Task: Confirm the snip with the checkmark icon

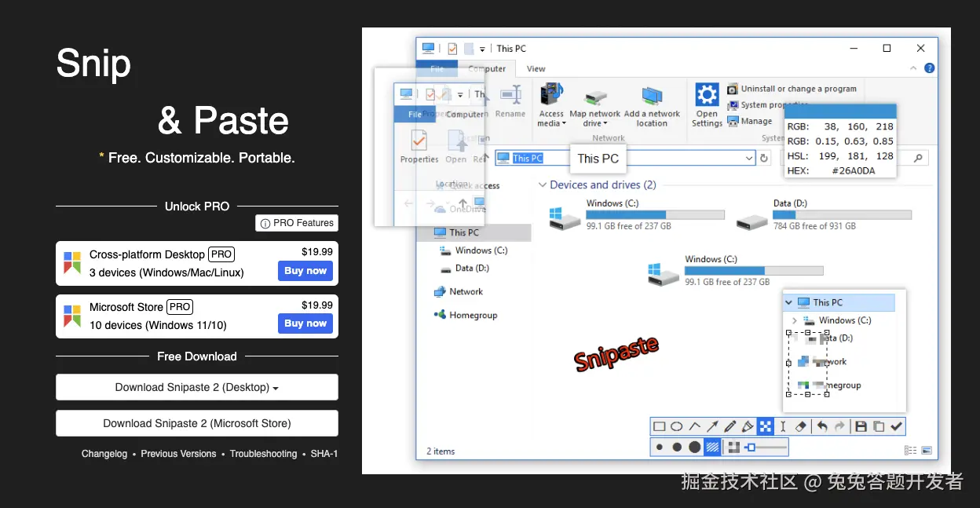Action: tap(896, 426)
